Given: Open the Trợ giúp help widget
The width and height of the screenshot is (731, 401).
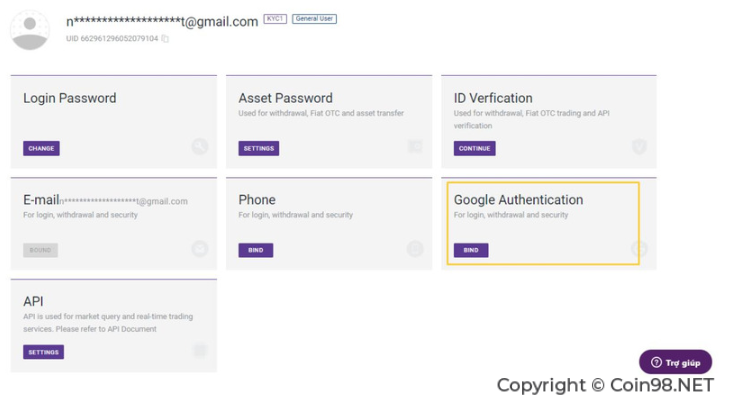Looking at the screenshot, I should (676, 362).
